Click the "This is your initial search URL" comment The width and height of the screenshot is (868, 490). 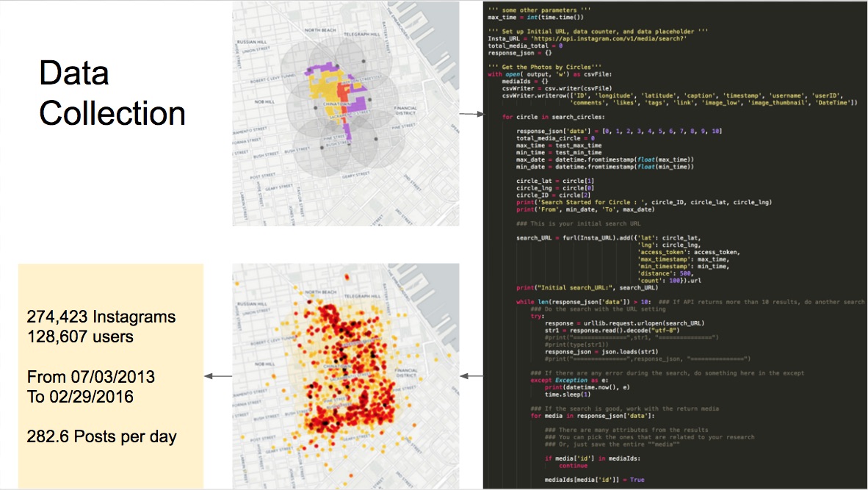tap(579, 223)
